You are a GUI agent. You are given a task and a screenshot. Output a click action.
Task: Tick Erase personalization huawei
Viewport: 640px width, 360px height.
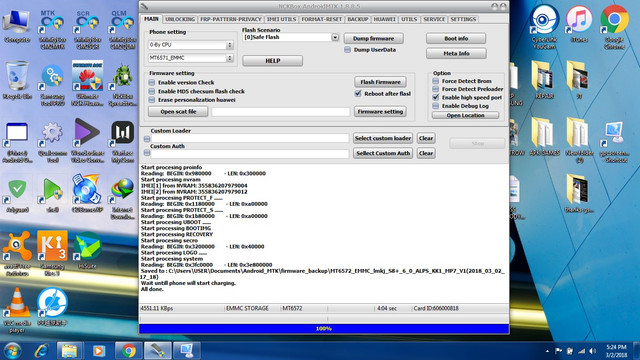pos(151,100)
